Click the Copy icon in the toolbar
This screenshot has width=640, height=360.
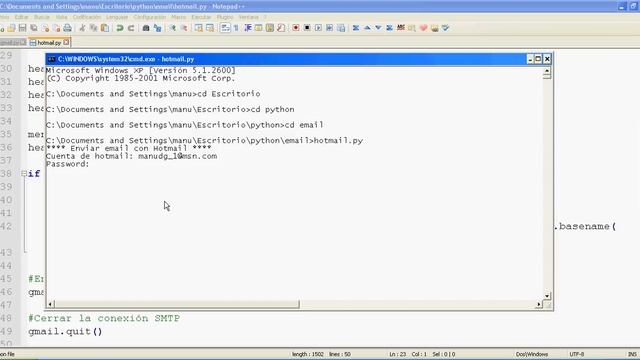(x=93, y=28)
